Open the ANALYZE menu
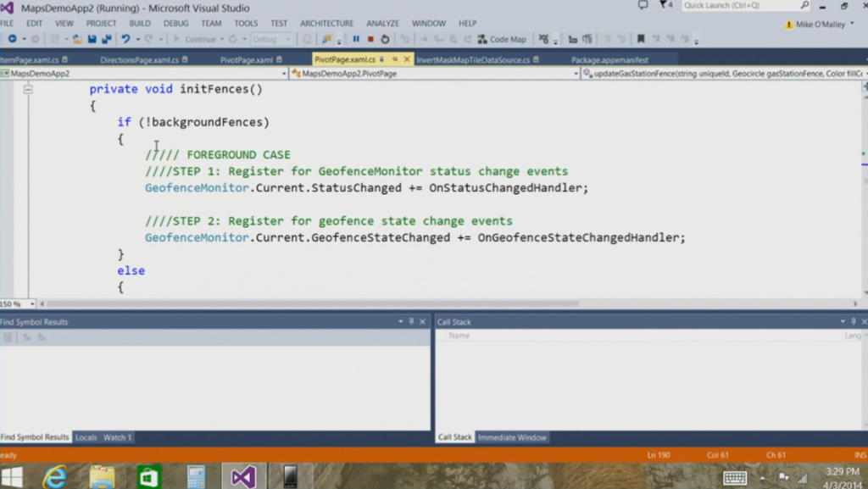 click(x=382, y=23)
